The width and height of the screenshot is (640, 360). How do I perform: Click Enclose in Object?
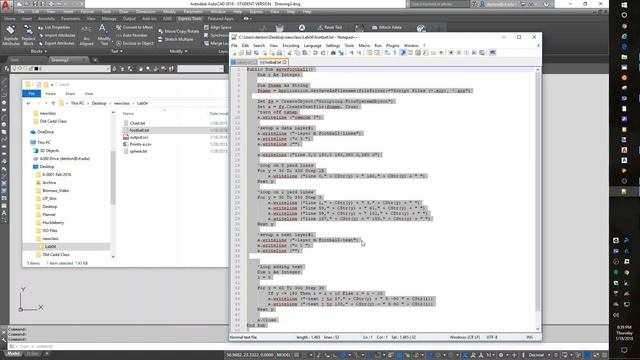(134, 43)
